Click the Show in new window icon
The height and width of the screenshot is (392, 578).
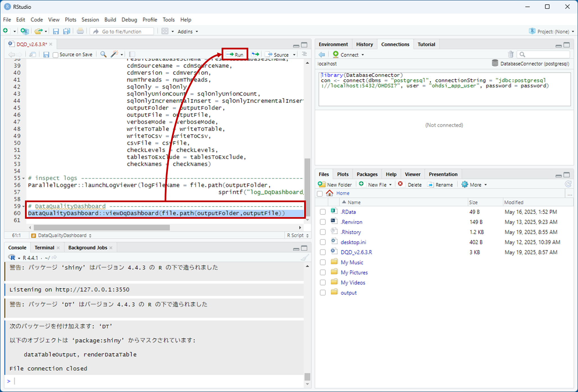point(33,54)
